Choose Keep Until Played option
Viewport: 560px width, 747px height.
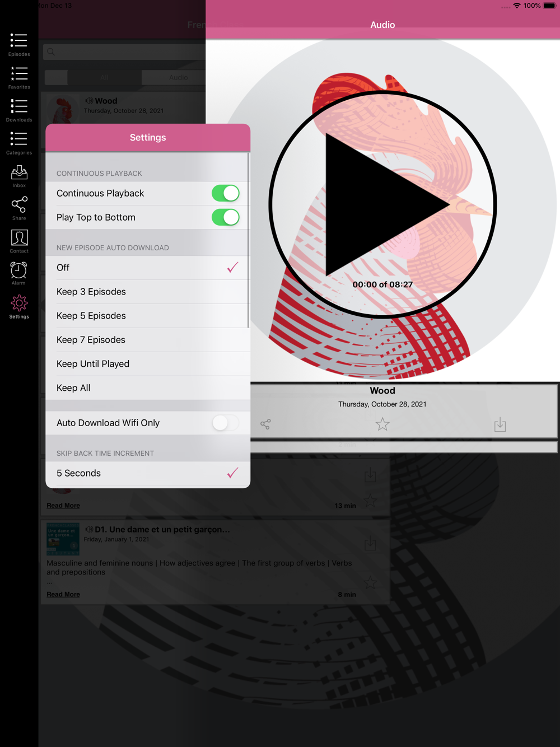tap(148, 364)
